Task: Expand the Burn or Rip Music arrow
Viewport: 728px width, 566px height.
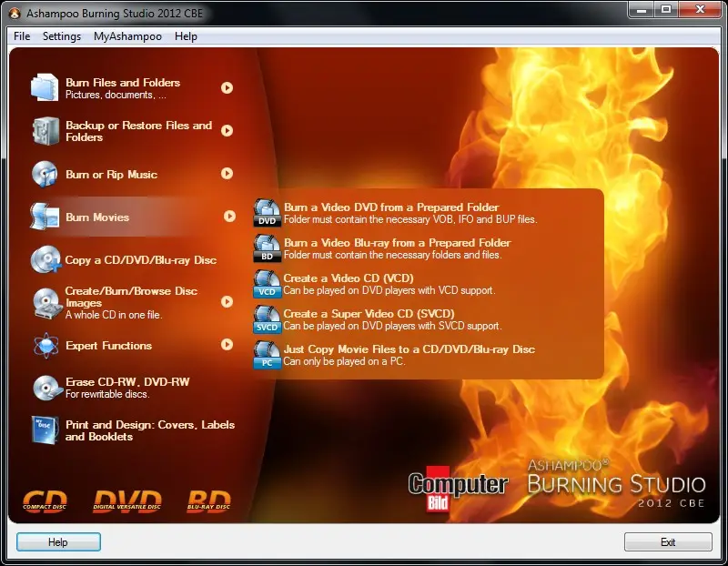Action: [227, 173]
